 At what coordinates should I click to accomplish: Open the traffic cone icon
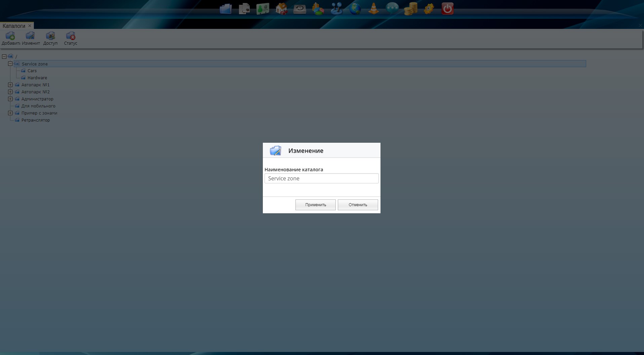[373, 9]
